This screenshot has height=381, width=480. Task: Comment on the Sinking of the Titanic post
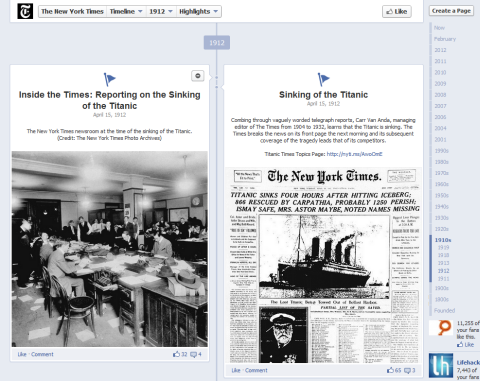(x=256, y=370)
